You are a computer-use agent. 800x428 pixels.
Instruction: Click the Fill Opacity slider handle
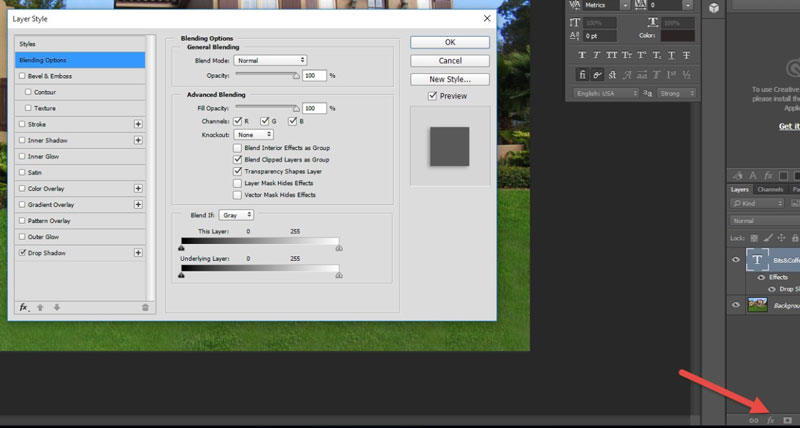tap(296, 109)
